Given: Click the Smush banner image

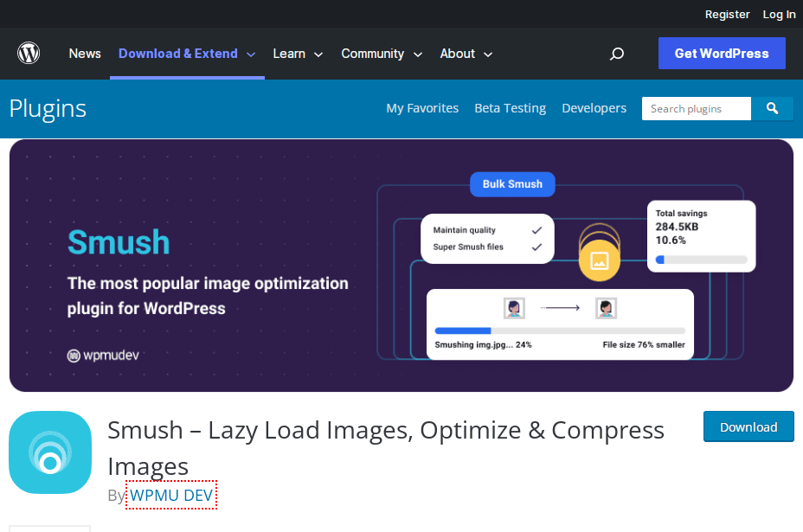Looking at the screenshot, I should (x=401, y=266).
